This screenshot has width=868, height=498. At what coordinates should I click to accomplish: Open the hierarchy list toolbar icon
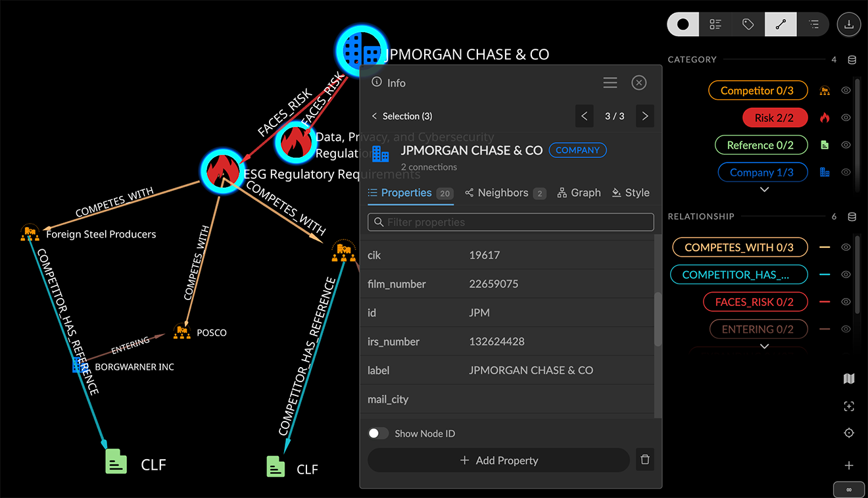[813, 24]
